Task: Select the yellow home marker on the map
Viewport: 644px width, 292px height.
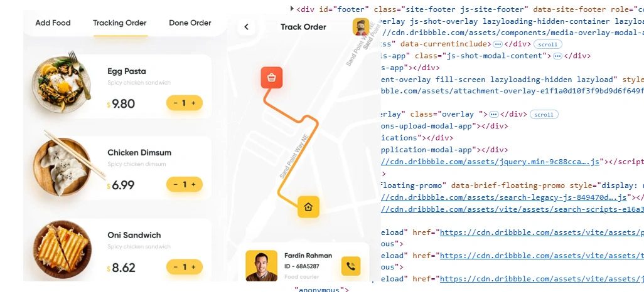Action: pos(308,207)
